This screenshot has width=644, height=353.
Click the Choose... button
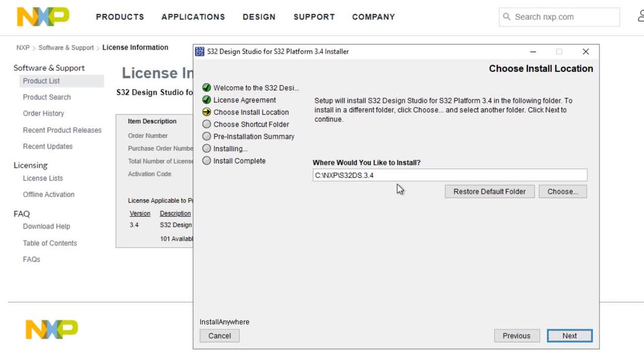562,191
